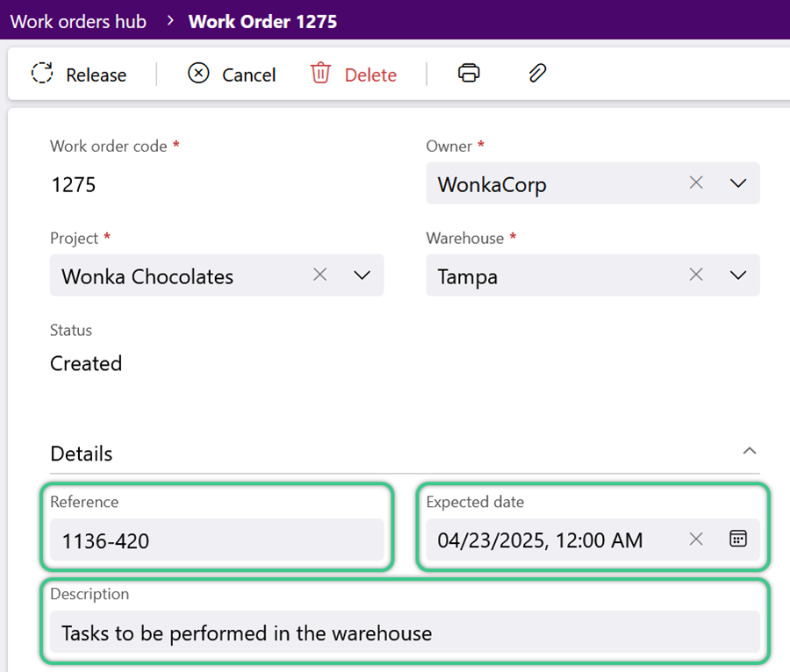The width and height of the screenshot is (790, 672).
Task: Click the Release button label
Action: coord(97,75)
